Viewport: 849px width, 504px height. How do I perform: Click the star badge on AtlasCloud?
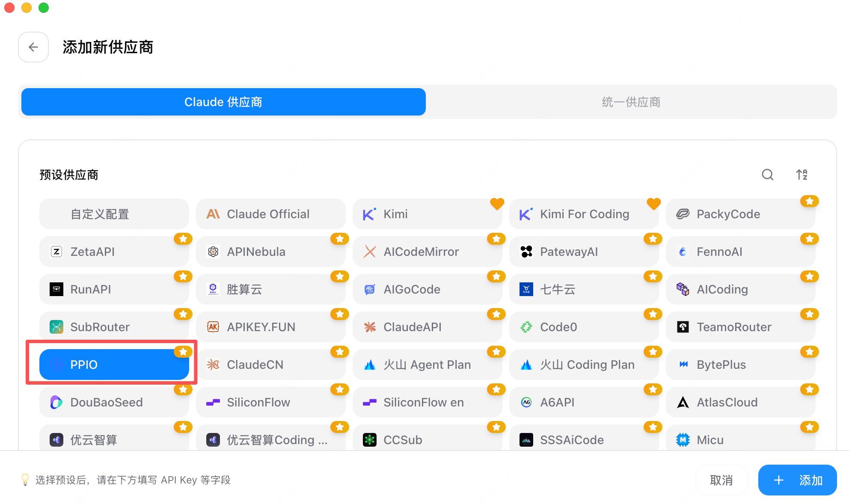[x=810, y=389]
